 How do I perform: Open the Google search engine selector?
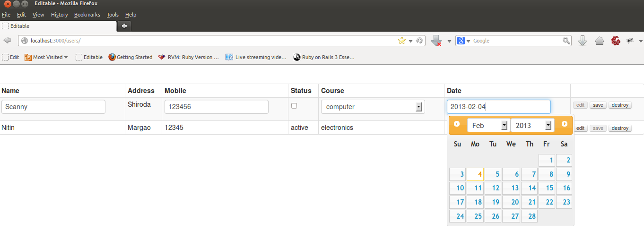tap(464, 41)
